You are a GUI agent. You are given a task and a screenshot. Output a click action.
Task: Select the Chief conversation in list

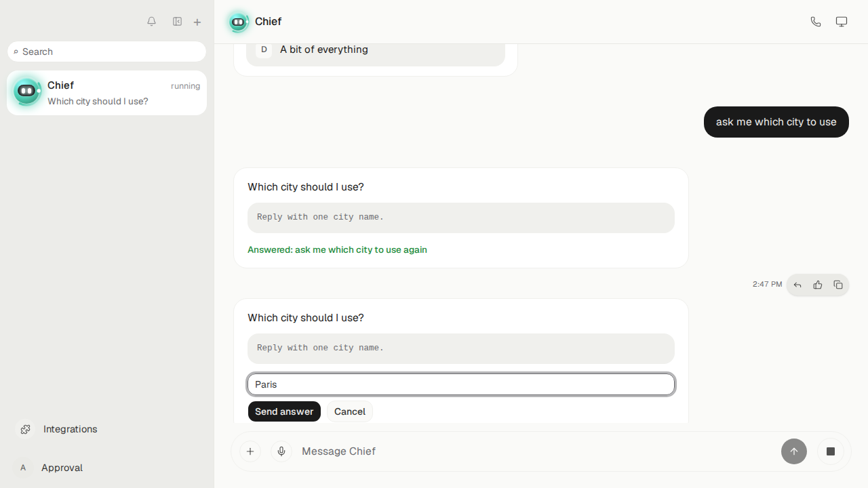click(107, 93)
